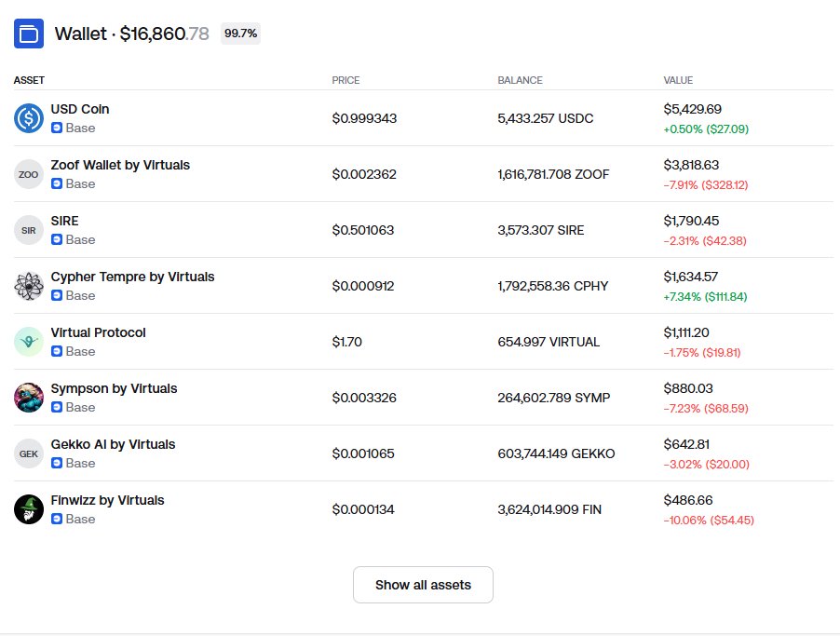The height and width of the screenshot is (636, 840).
Task: Click Base network icon under Finwizz
Action: pyautogui.click(x=57, y=519)
